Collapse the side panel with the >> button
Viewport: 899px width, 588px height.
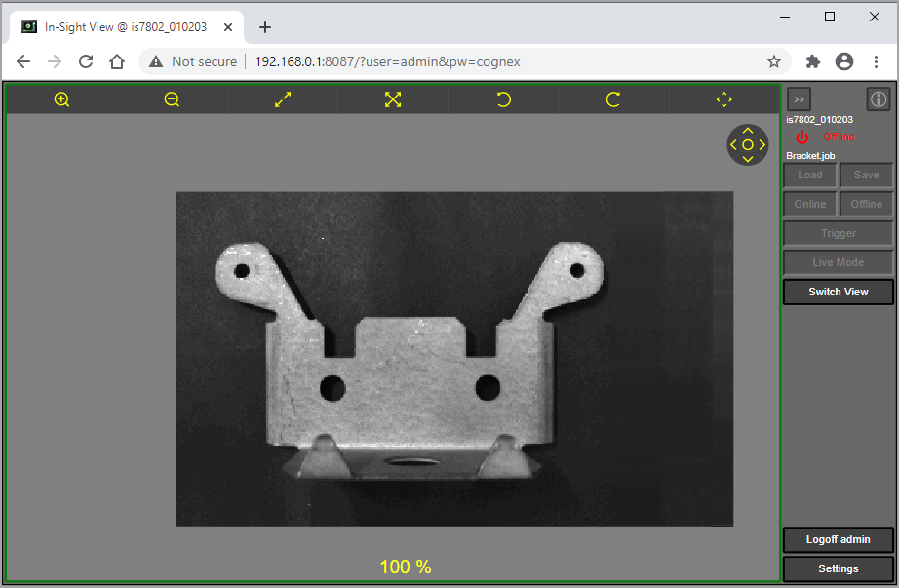(799, 99)
